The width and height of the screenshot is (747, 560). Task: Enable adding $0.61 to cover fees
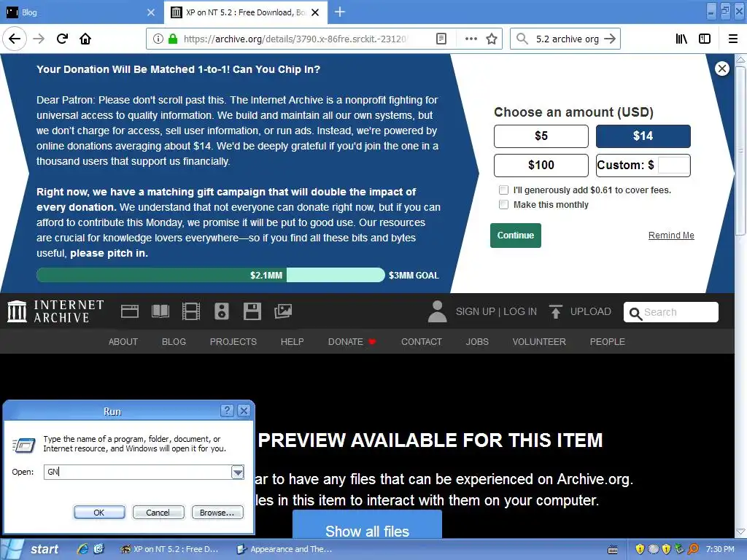coord(503,190)
